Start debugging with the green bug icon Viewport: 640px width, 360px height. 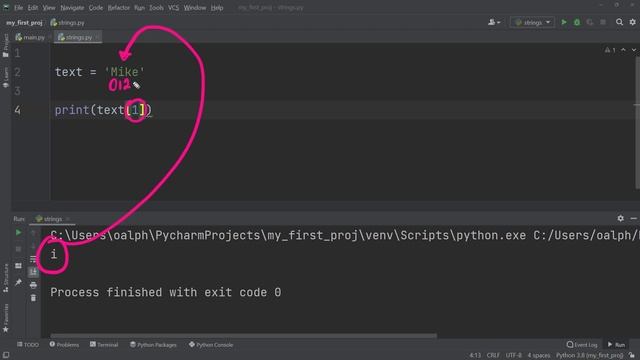coord(577,22)
